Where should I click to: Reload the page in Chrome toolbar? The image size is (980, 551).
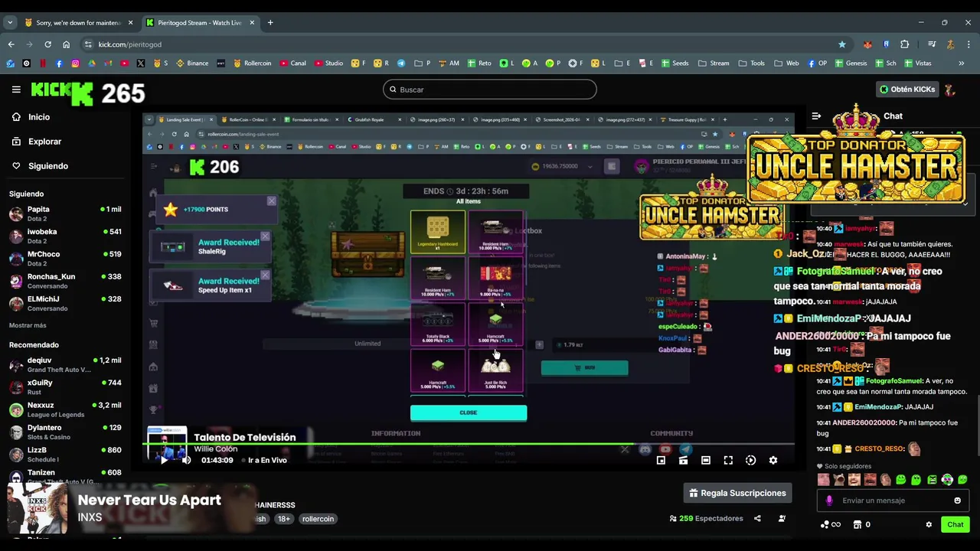[47, 44]
